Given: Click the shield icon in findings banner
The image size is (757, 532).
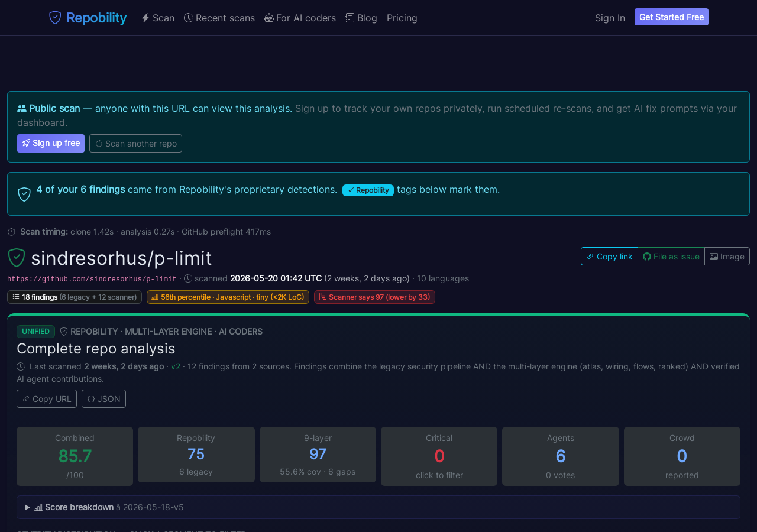Looking at the screenshot, I should pos(24,194).
